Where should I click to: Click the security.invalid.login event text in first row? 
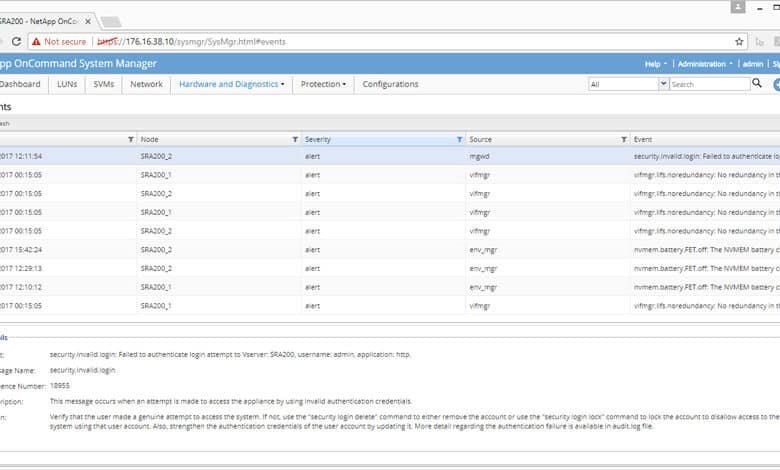point(706,156)
